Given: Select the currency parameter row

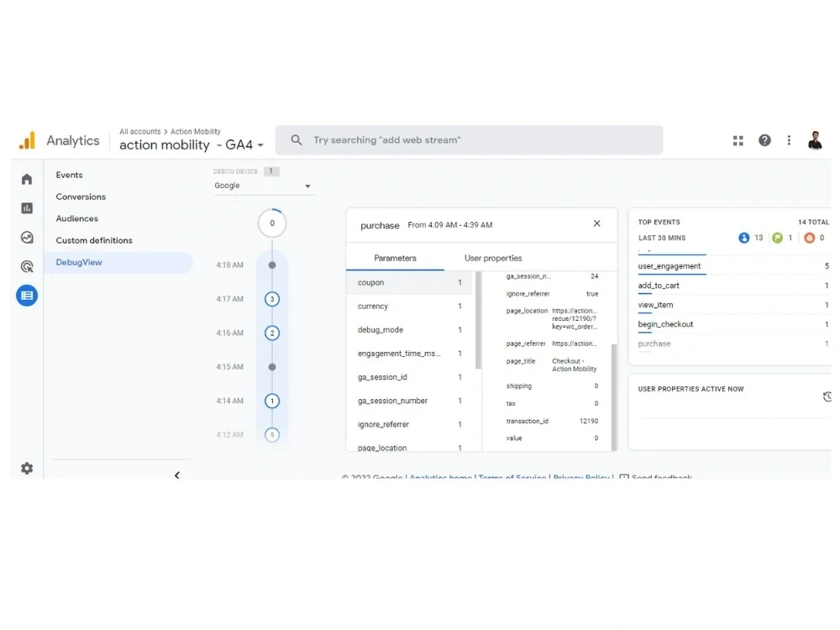Looking at the screenshot, I should coord(409,306).
